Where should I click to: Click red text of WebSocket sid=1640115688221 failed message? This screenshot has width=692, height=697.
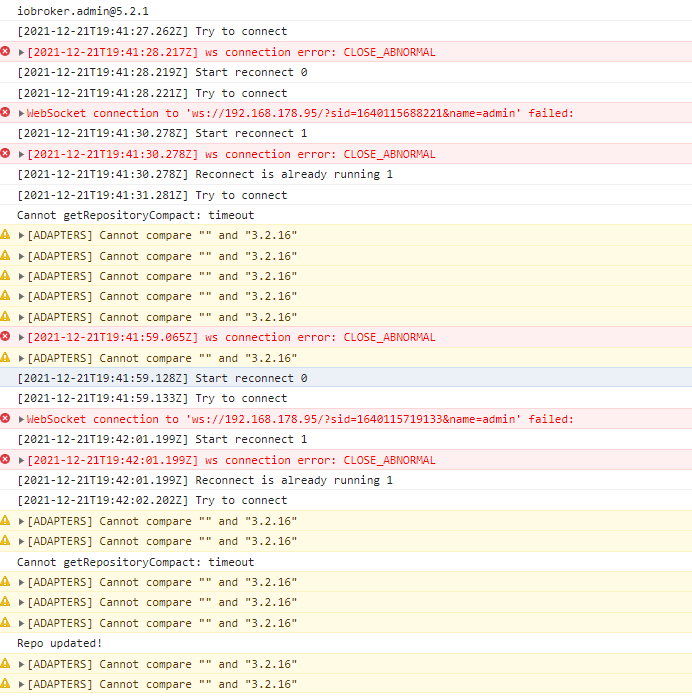300,113
